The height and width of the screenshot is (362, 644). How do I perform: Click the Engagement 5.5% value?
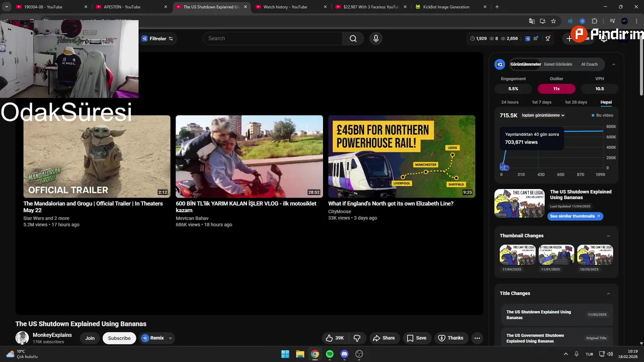[513, 88]
